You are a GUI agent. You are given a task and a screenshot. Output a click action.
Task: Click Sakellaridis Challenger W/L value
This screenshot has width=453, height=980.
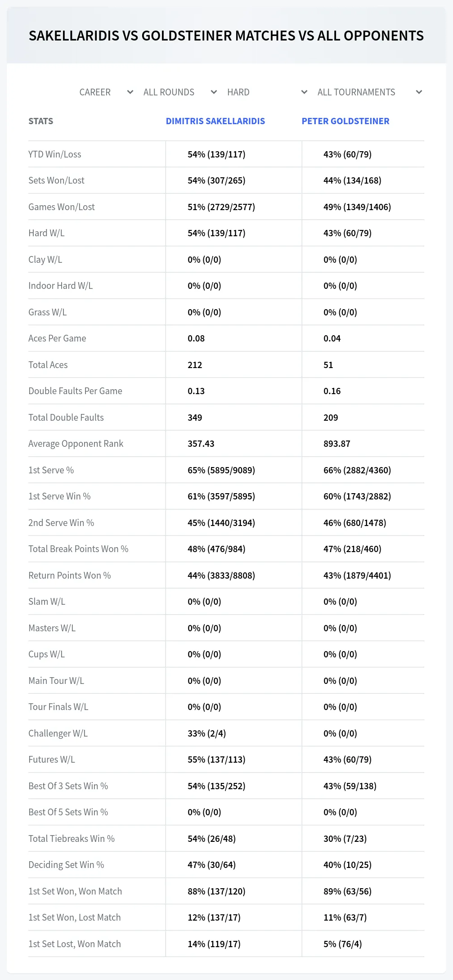point(207,733)
